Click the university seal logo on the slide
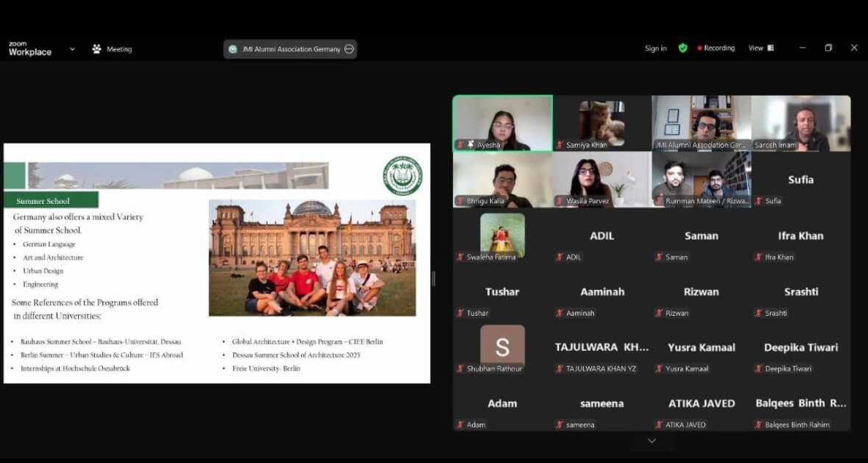The image size is (868, 463). [x=402, y=176]
